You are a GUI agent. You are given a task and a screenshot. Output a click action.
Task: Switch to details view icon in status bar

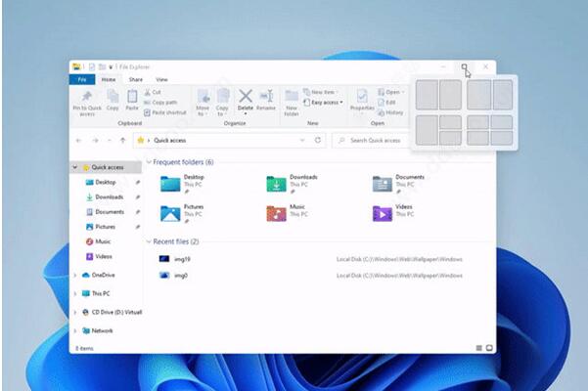[478, 348]
